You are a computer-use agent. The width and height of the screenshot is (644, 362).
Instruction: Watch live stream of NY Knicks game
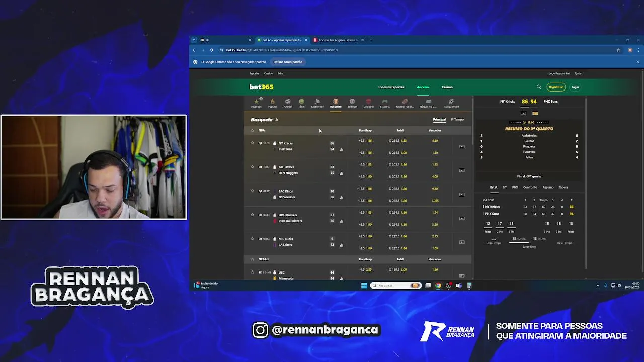click(462, 146)
